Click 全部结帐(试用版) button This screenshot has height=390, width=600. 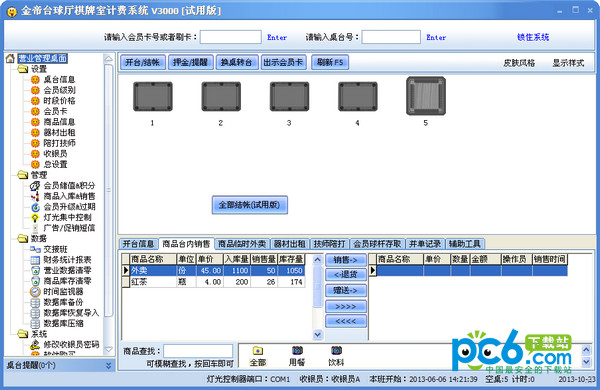[x=249, y=205]
